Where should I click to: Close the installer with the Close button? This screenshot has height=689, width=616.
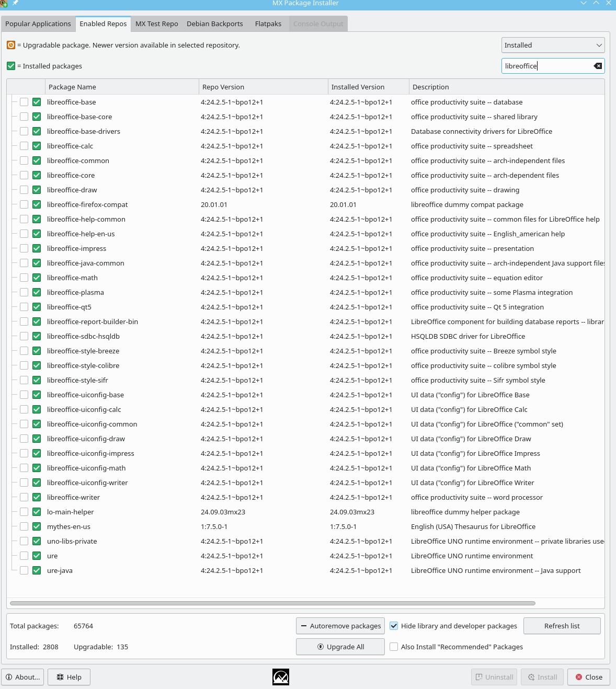click(589, 677)
